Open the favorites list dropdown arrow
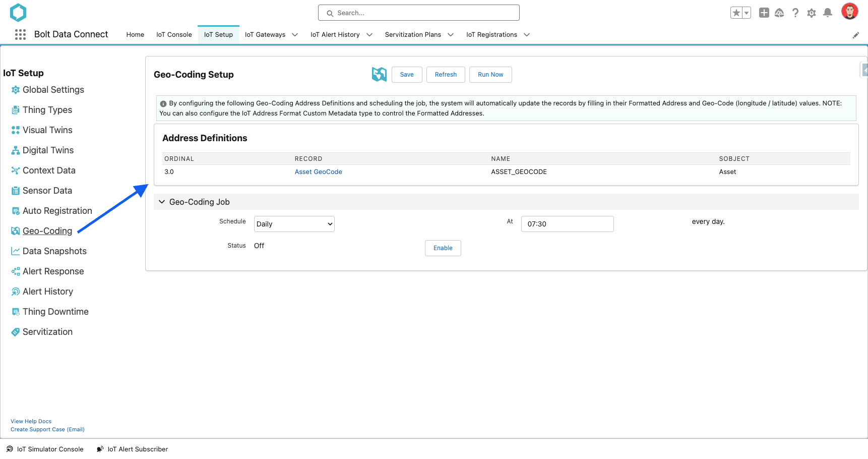868x459 pixels. 747,13
